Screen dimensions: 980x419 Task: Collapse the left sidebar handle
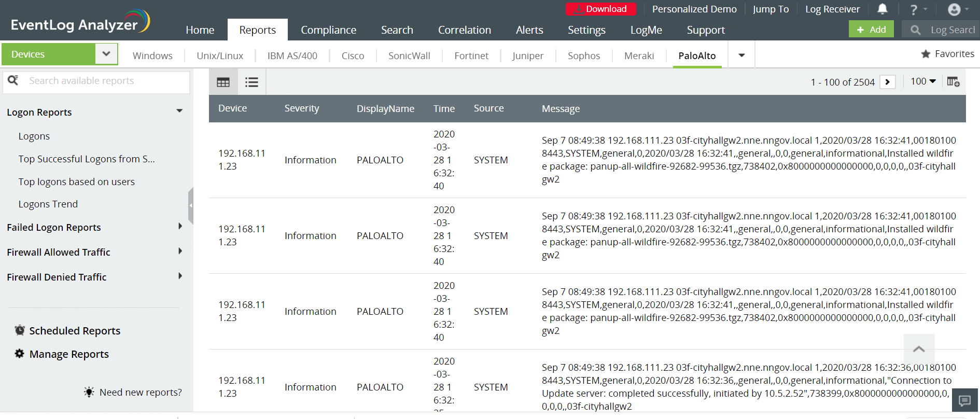pyautogui.click(x=191, y=205)
